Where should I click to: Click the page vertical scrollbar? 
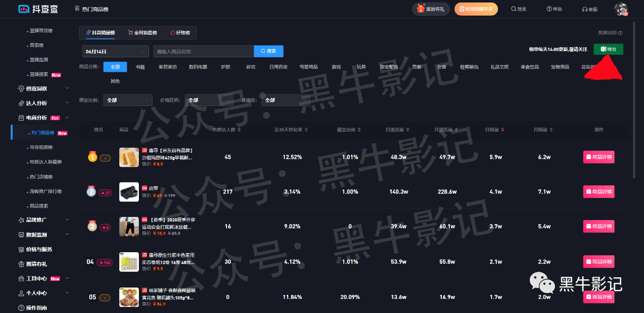(640, 100)
